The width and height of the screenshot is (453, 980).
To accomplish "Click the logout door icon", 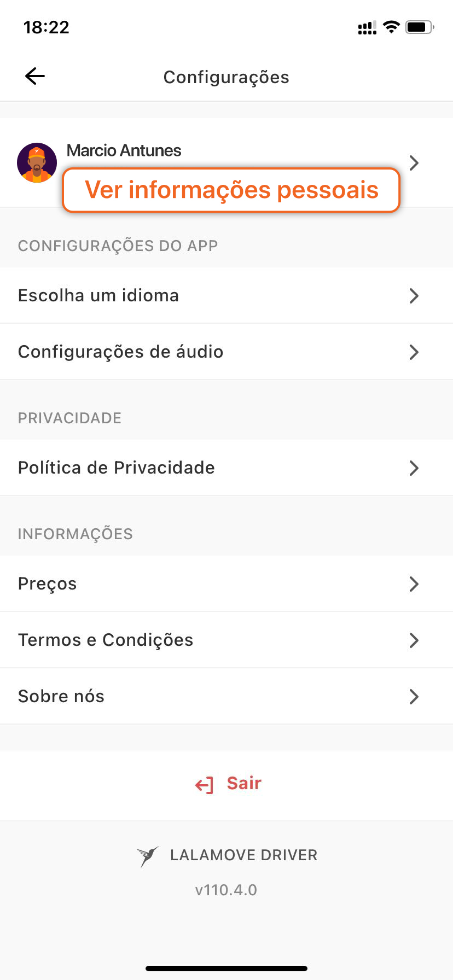I will tap(205, 785).
